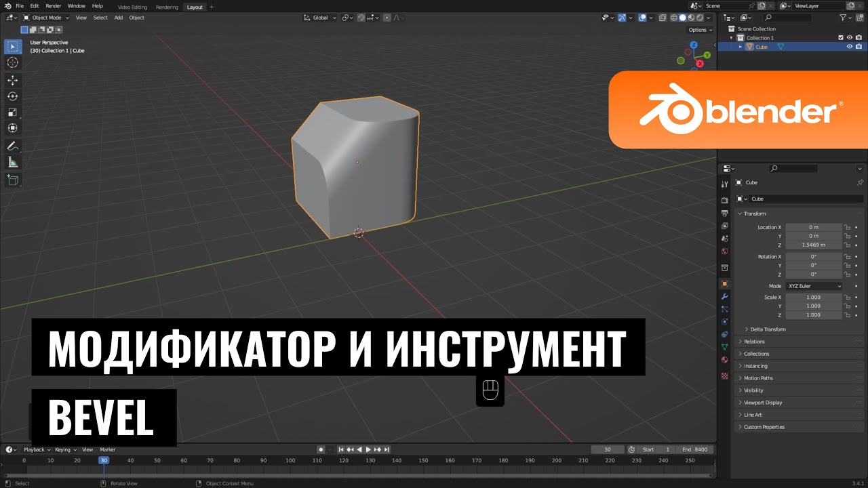Select the Measure tool

coord(12,162)
